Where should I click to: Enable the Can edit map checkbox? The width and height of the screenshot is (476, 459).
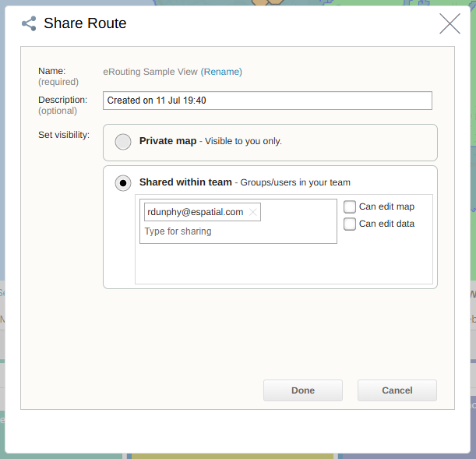(350, 207)
